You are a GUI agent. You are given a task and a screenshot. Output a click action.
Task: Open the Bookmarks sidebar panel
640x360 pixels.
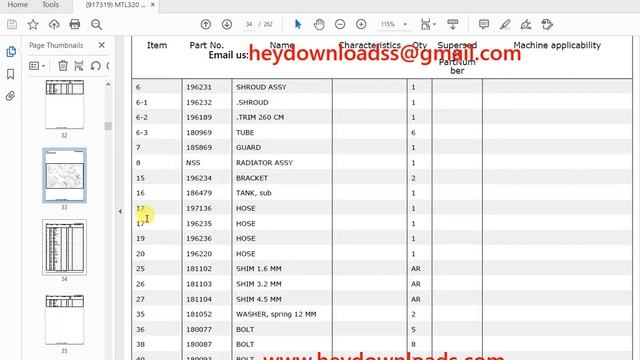pyautogui.click(x=11, y=74)
